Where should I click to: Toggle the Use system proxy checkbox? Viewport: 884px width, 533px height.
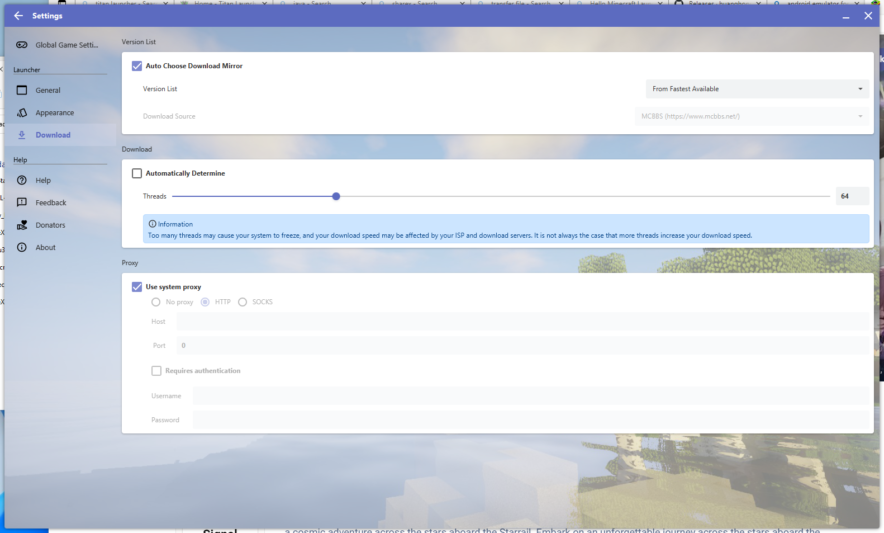137,287
